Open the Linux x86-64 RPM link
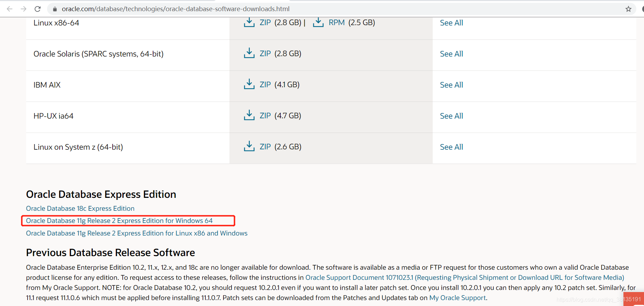 (x=336, y=23)
